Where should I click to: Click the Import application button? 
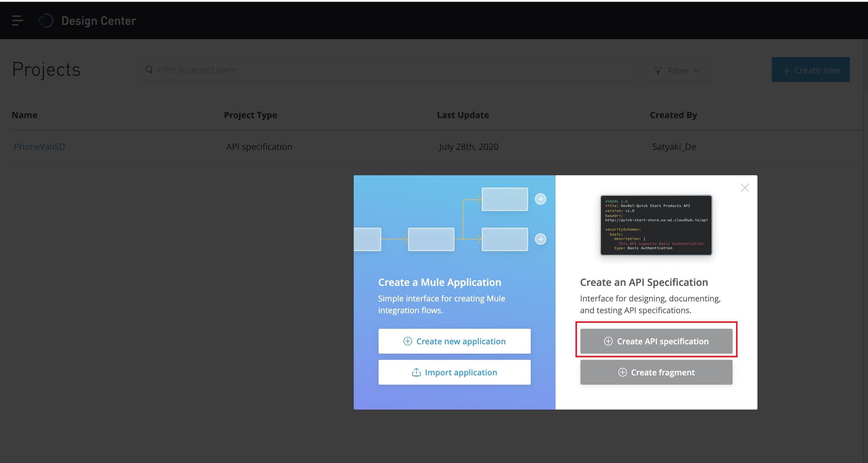coord(454,372)
